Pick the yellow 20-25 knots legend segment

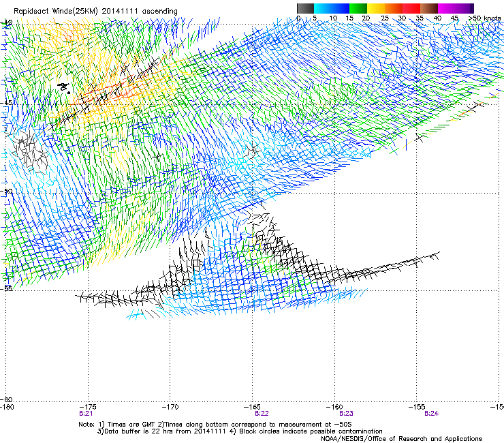(x=376, y=8)
